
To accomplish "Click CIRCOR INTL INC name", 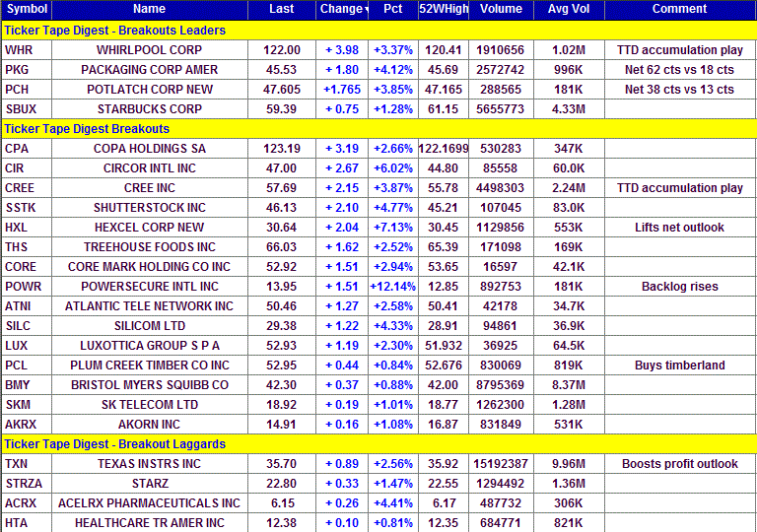I will click(150, 168).
